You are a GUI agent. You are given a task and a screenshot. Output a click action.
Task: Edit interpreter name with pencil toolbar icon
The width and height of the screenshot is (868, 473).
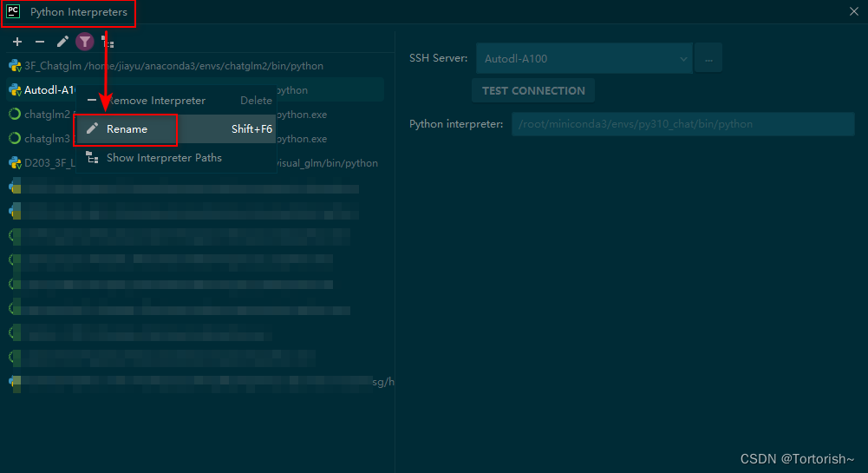(x=62, y=42)
